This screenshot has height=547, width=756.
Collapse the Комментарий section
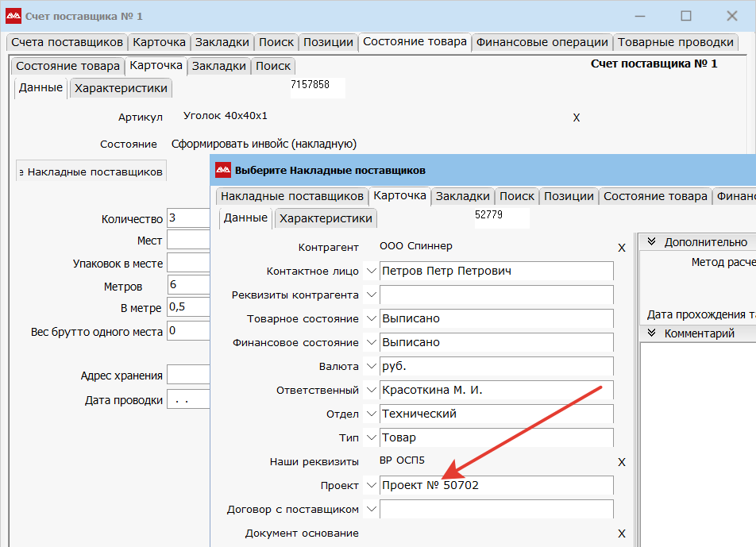pos(652,333)
